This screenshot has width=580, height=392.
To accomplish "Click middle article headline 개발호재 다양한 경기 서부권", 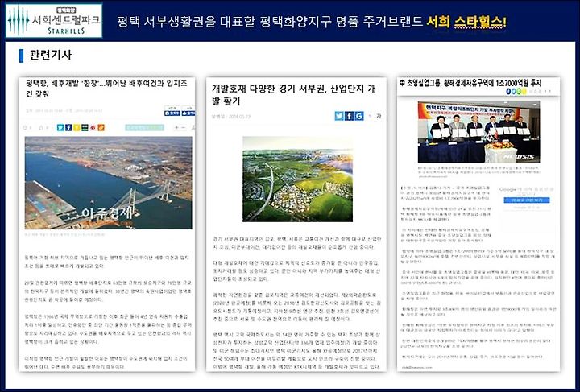I will point(294,95).
